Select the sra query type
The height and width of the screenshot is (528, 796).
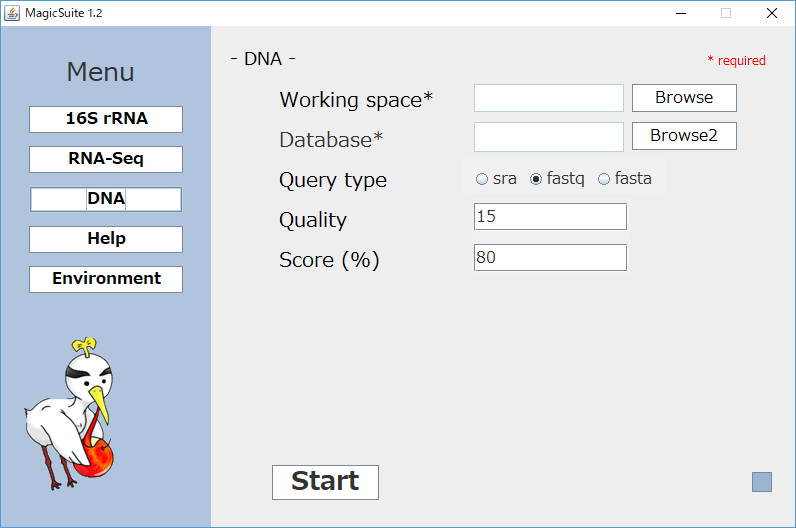496,179
